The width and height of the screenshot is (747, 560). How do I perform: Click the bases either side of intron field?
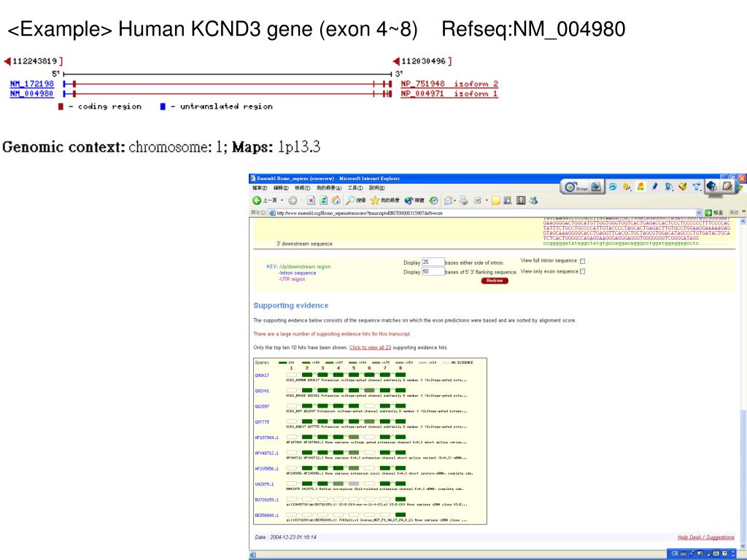pyautogui.click(x=433, y=262)
